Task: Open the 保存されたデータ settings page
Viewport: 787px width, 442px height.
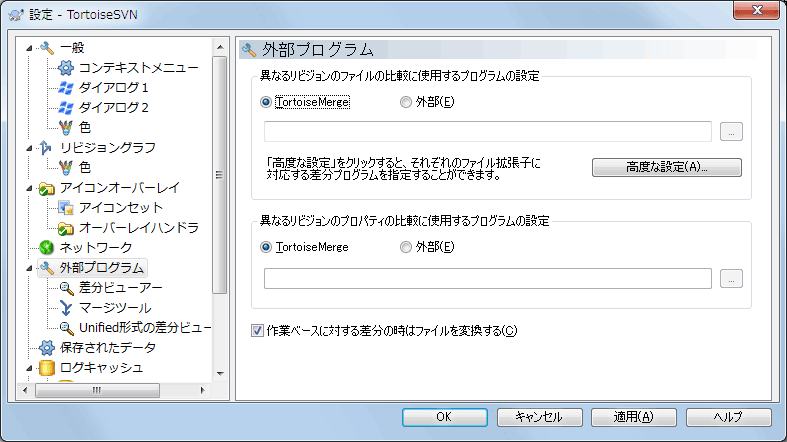Action: 108,348
